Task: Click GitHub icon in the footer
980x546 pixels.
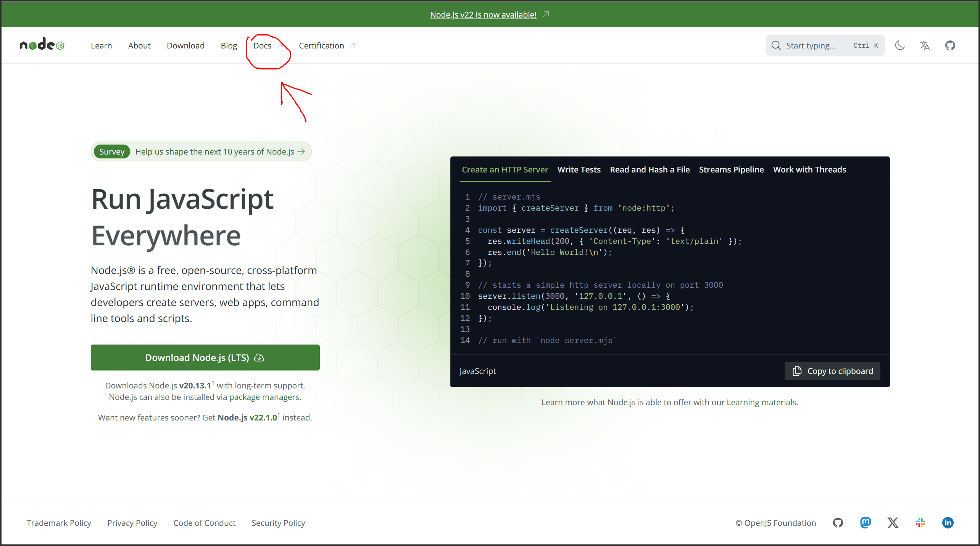Action: pyautogui.click(x=838, y=523)
